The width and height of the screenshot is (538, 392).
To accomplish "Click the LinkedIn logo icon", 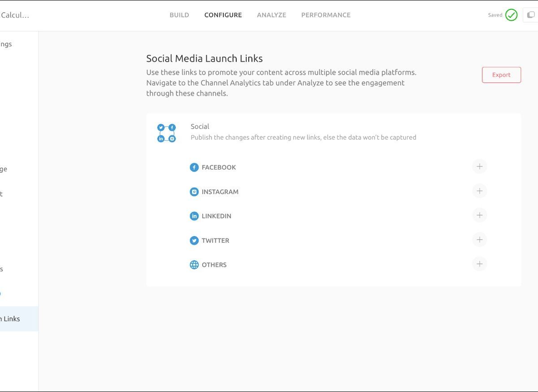I will [x=194, y=216].
